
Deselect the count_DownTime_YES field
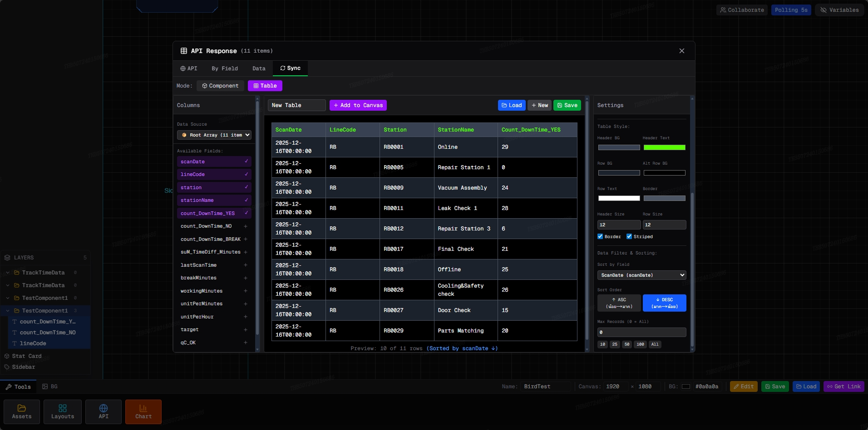click(214, 213)
